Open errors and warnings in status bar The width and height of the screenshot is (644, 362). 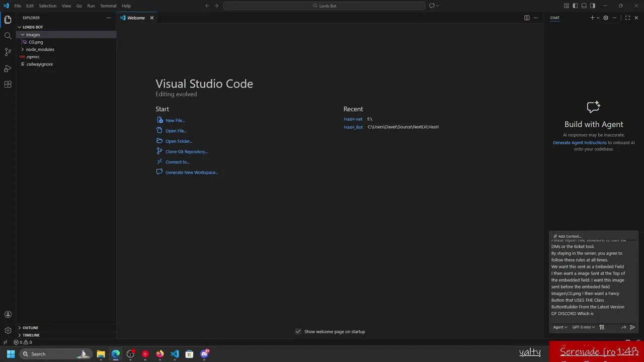pyautogui.click(x=23, y=342)
